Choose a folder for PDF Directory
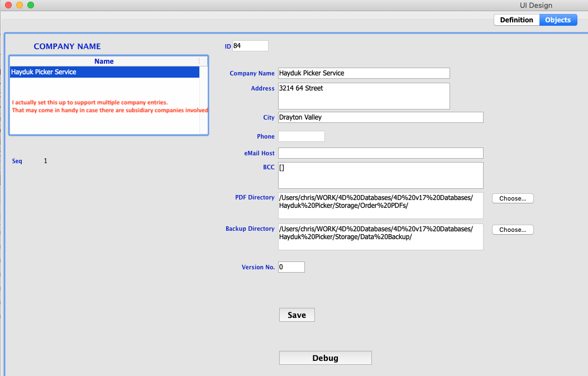Image resolution: width=588 pixels, height=376 pixels. 513,198
